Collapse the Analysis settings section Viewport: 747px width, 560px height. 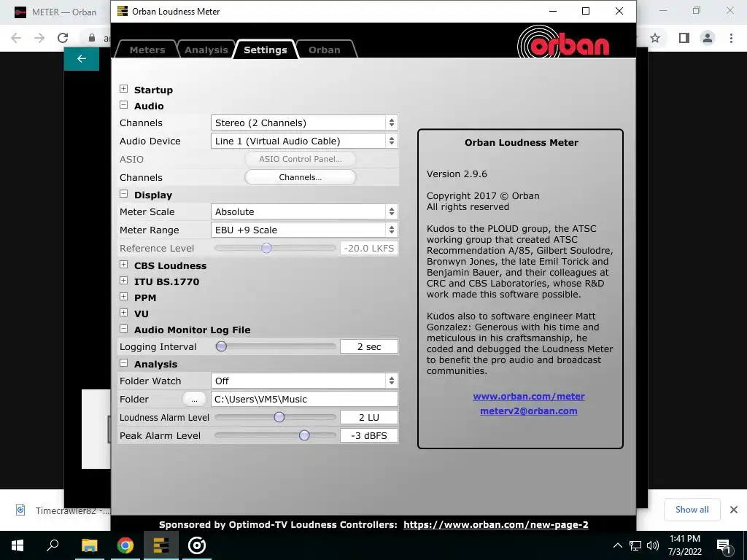tap(123, 363)
